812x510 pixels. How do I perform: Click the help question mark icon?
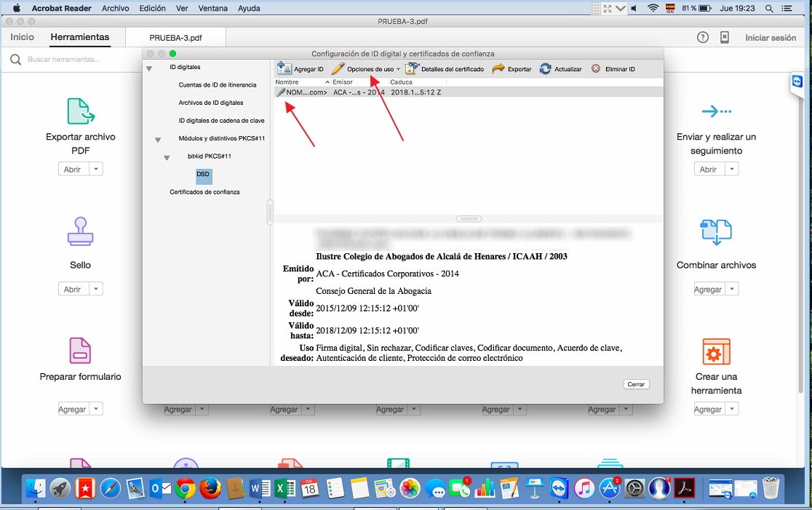[x=703, y=37]
